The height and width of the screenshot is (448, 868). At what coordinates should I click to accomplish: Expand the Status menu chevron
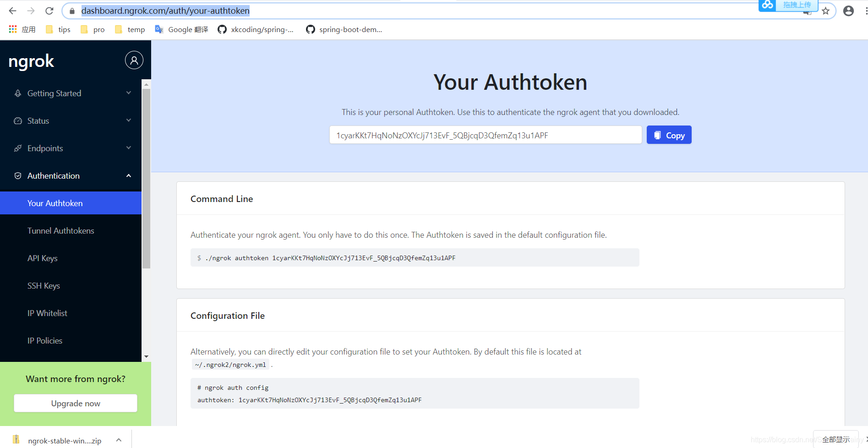tap(129, 120)
